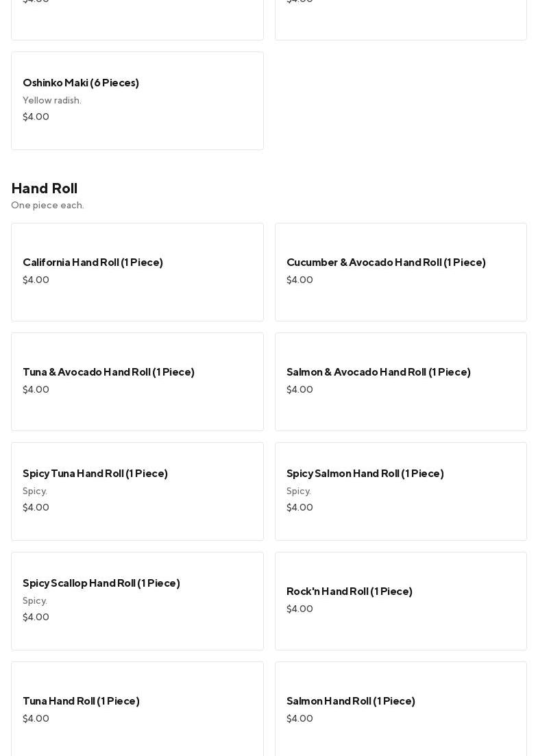Click the $4.00 price of Oshinko Maki
Image resolution: width=538 pixels, height=756 pixels.
36,117
